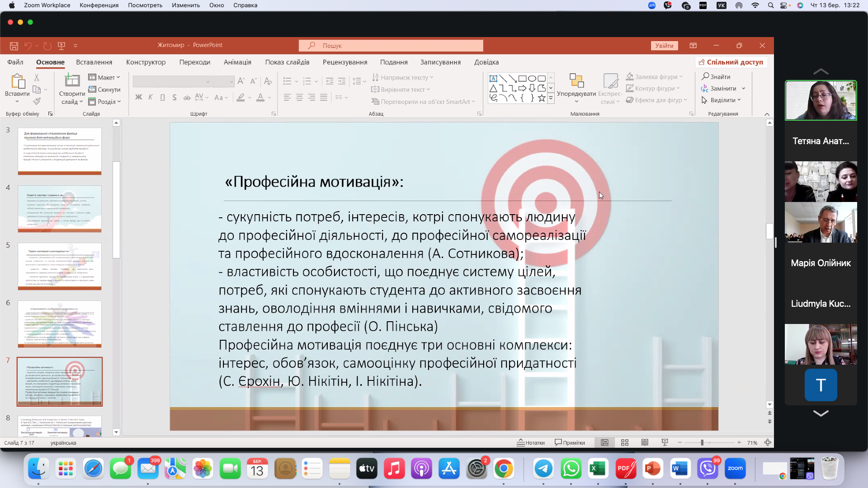Click the numbered list icon
The image size is (868, 488).
click(x=307, y=81)
